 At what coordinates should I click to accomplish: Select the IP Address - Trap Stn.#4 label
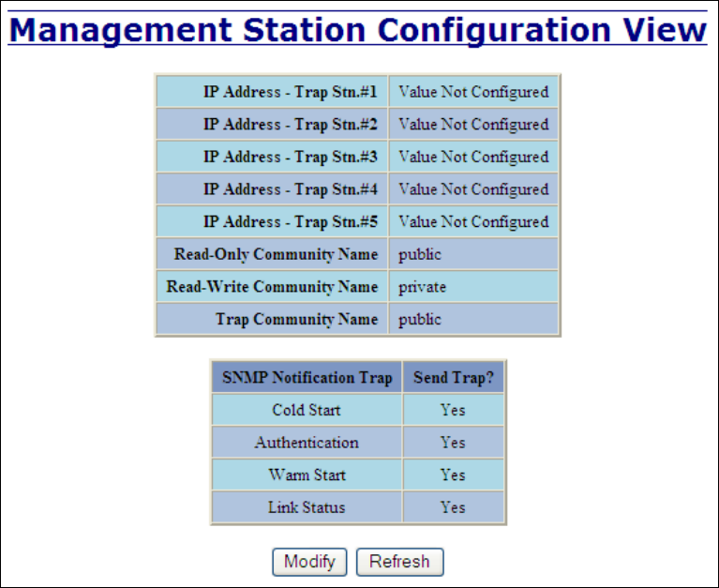coord(291,189)
